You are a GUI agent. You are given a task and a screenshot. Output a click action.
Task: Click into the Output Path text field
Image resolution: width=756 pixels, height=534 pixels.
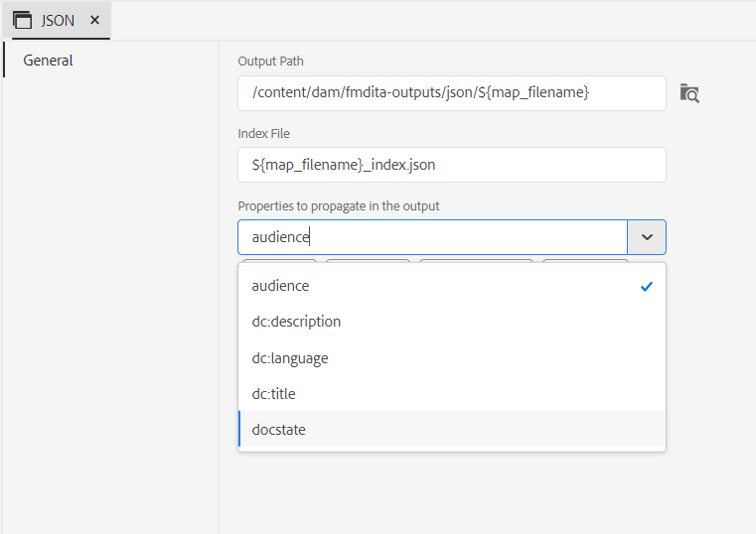point(451,93)
